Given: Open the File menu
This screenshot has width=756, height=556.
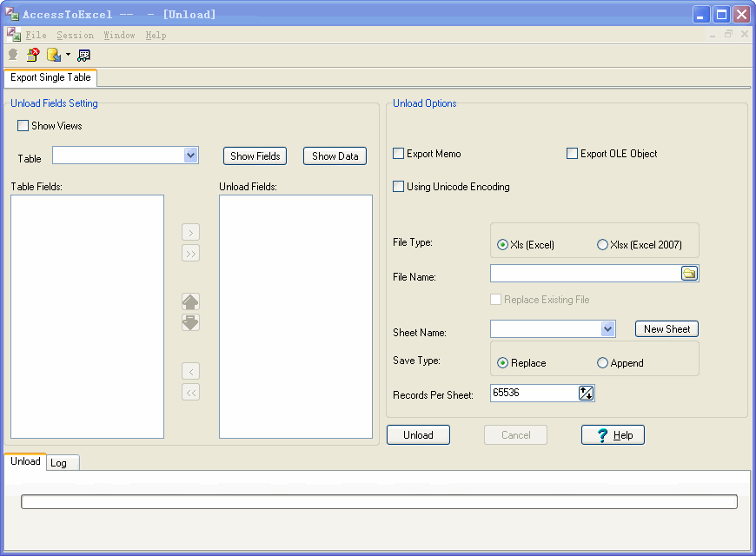Looking at the screenshot, I should (36, 36).
